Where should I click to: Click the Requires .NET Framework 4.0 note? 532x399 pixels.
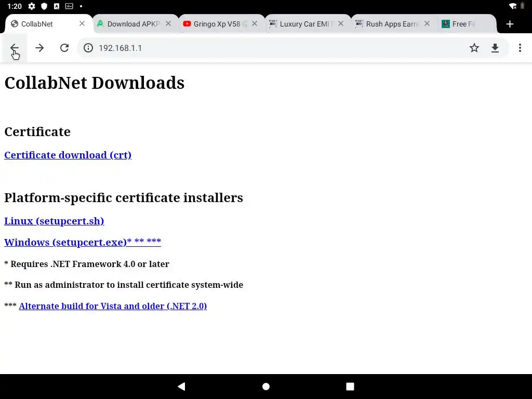pyautogui.click(x=87, y=264)
